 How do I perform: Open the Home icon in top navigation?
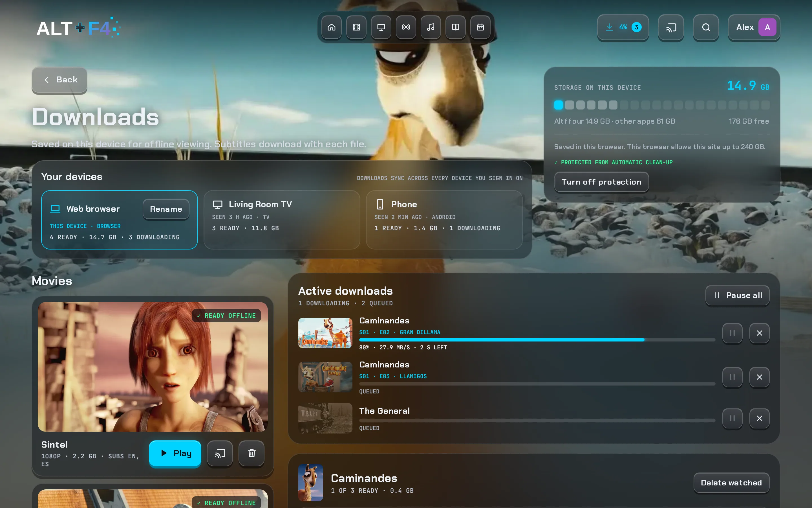pyautogui.click(x=332, y=27)
